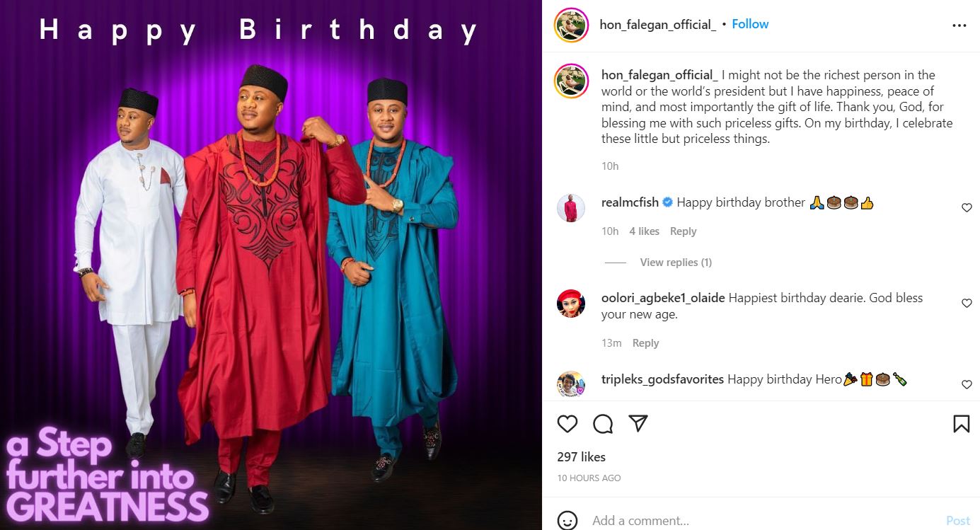Open the emoji picker in comment box
This screenshot has height=530, width=980.
[567, 520]
